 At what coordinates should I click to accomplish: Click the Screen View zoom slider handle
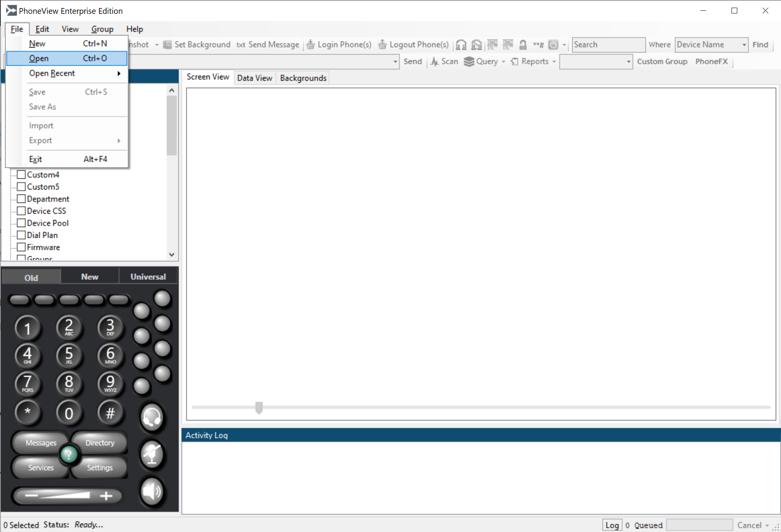259,408
